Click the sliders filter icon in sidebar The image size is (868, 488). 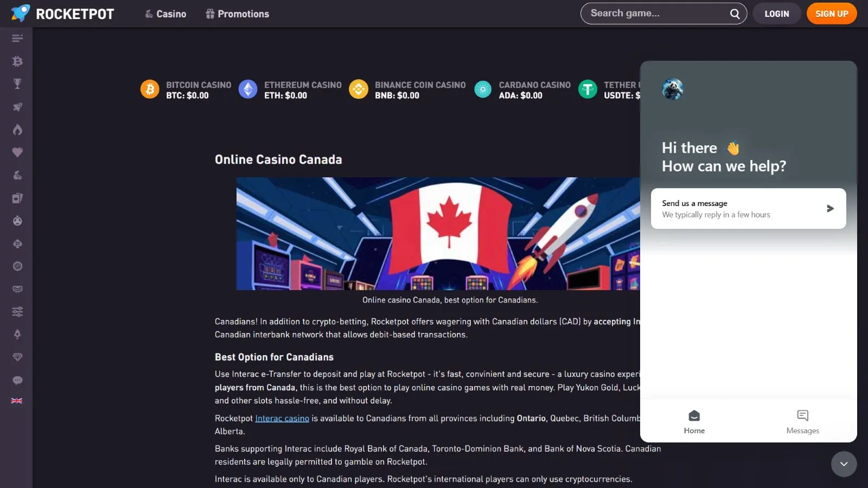coord(17,312)
